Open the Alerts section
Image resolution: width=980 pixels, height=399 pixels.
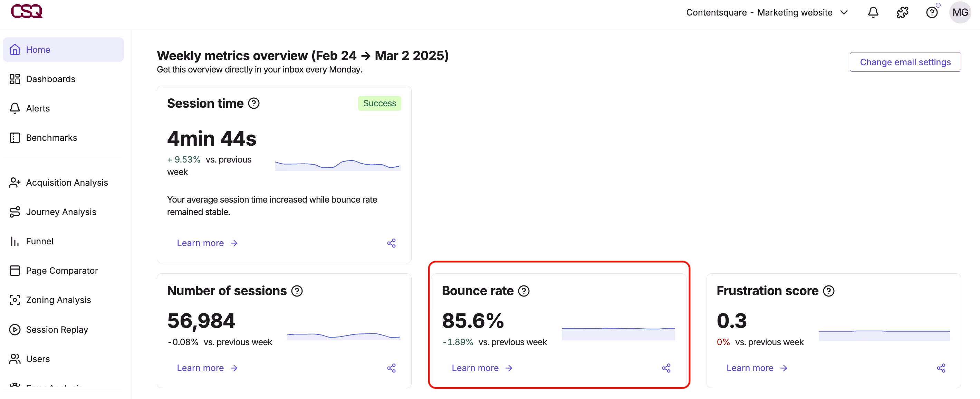tap(38, 108)
